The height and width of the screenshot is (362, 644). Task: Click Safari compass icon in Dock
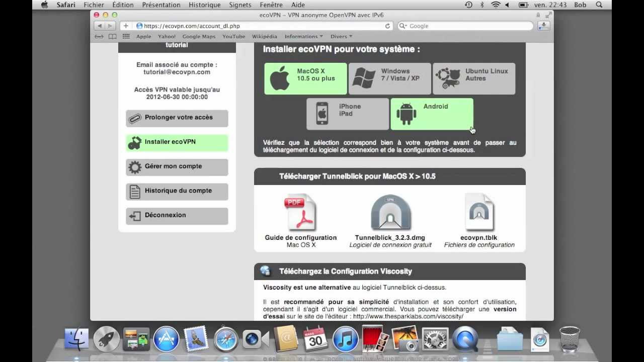pyautogui.click(x=226, y=339)
